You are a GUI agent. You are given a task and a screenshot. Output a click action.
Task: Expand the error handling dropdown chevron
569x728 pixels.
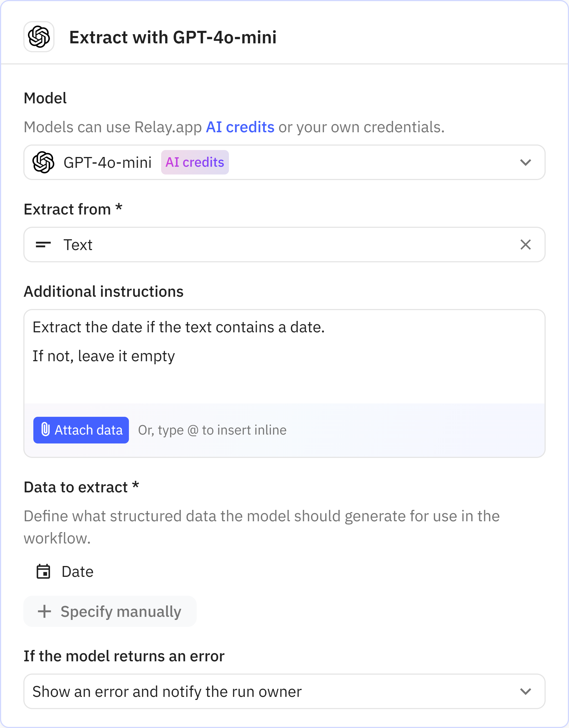coord(525,691)
